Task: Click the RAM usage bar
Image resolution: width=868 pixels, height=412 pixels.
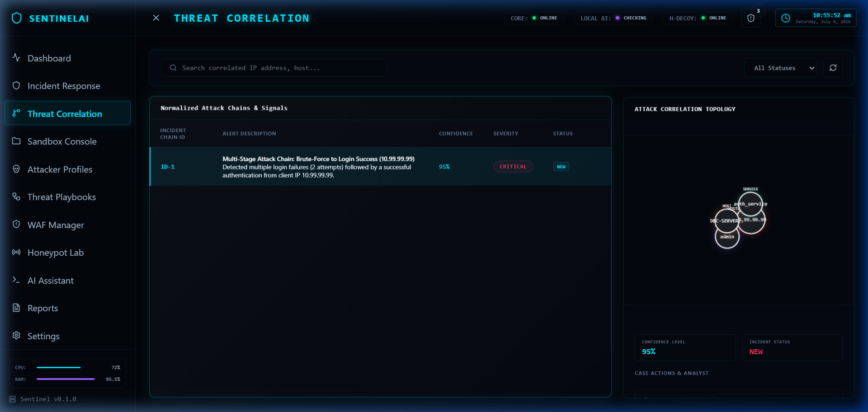Action: pos(66,379)
